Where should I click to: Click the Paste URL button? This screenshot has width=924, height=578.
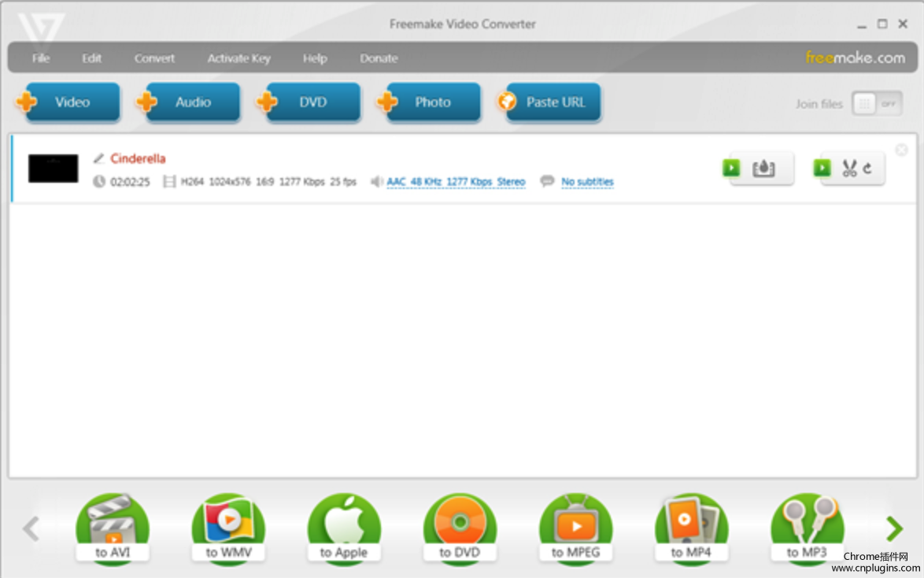tap(549, 102)
